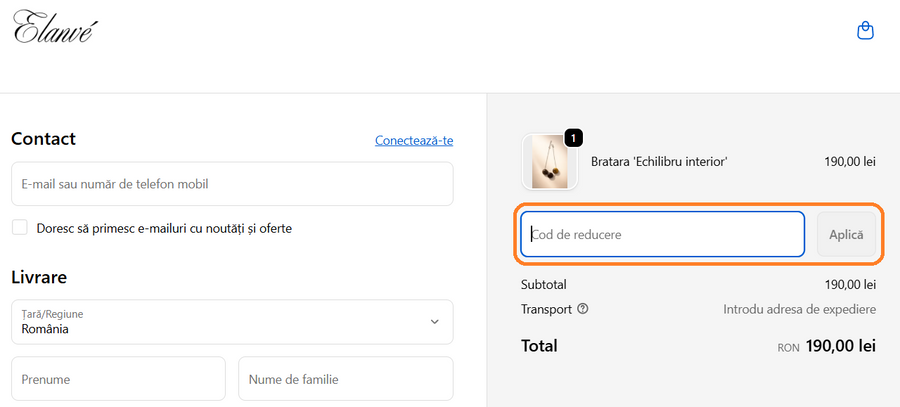Open the Țară/Regiune country dropdown

pos(231,321)
